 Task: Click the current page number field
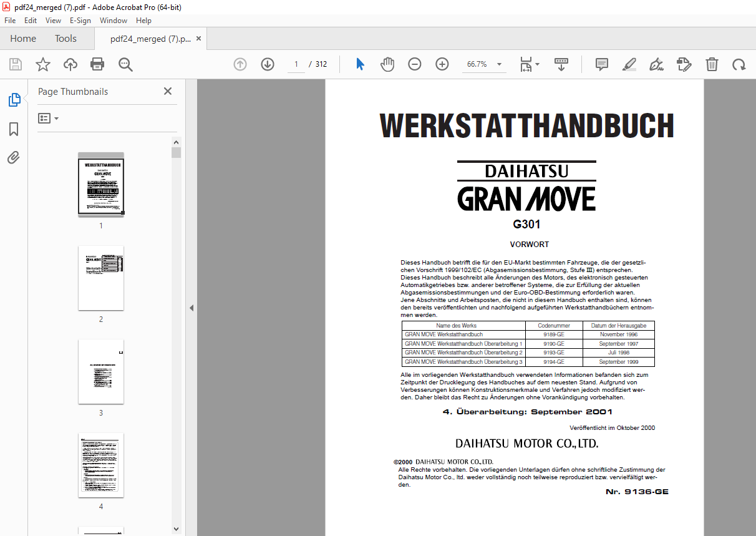coord(296,64)
